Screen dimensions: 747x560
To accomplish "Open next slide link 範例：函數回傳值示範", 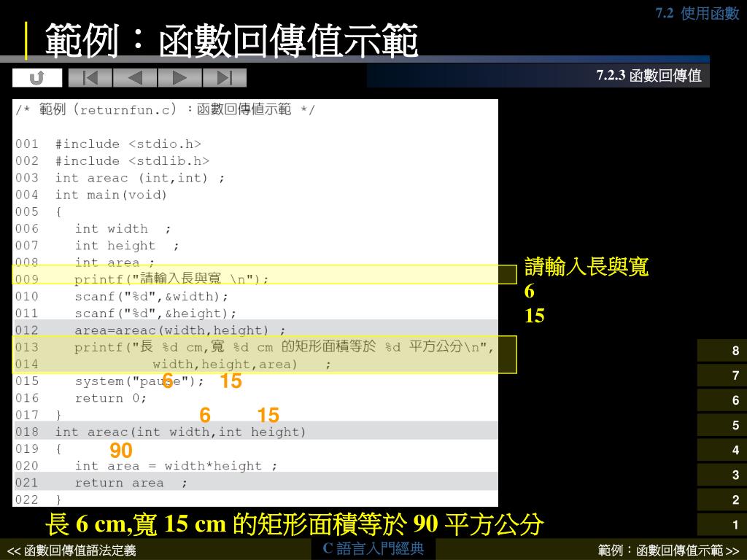I will pos(668,551).
